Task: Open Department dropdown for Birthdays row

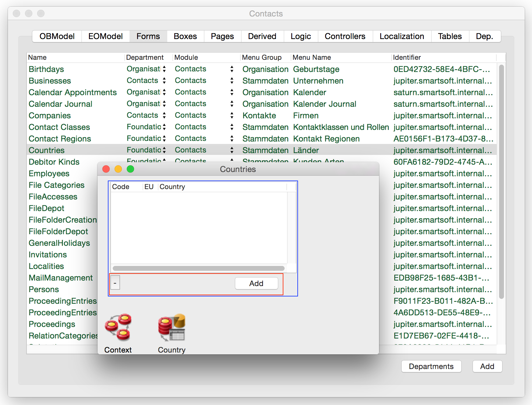Action: [164, 69]
